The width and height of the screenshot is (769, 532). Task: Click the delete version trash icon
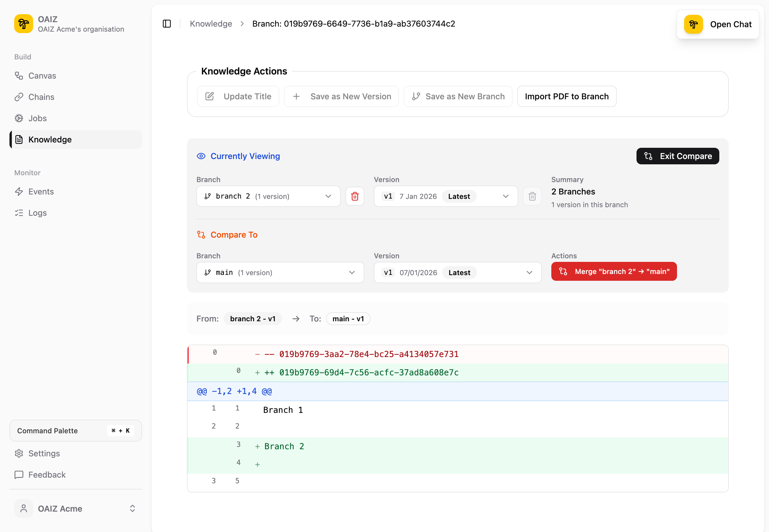click(x=532, y=196)
